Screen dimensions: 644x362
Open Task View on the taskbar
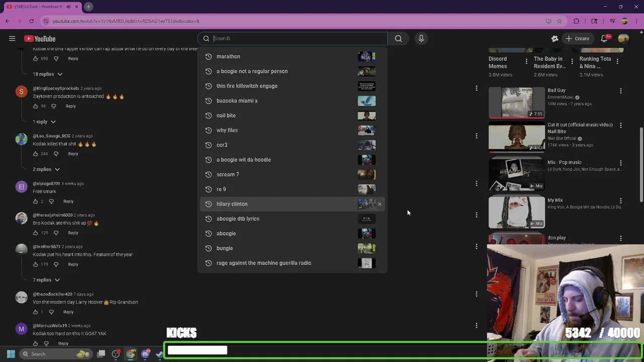point(101,354)
